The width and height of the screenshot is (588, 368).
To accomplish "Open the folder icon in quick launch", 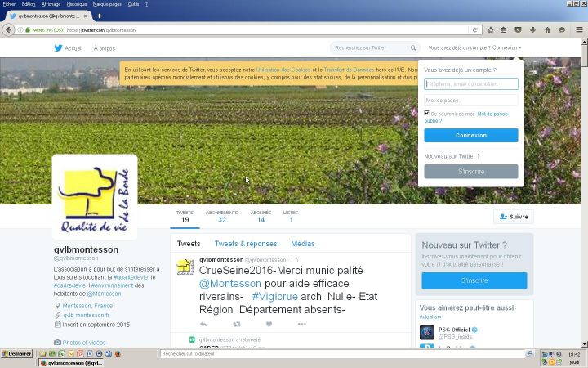I will click(42, 353).
